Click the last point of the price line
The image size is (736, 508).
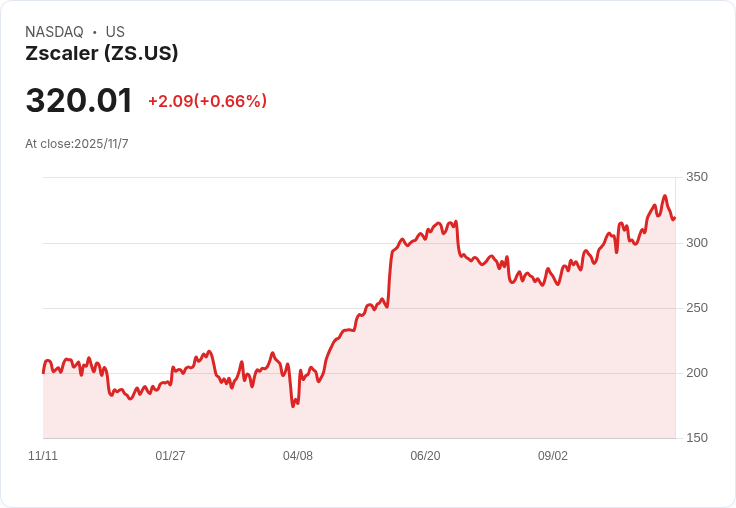click(675, 218)
